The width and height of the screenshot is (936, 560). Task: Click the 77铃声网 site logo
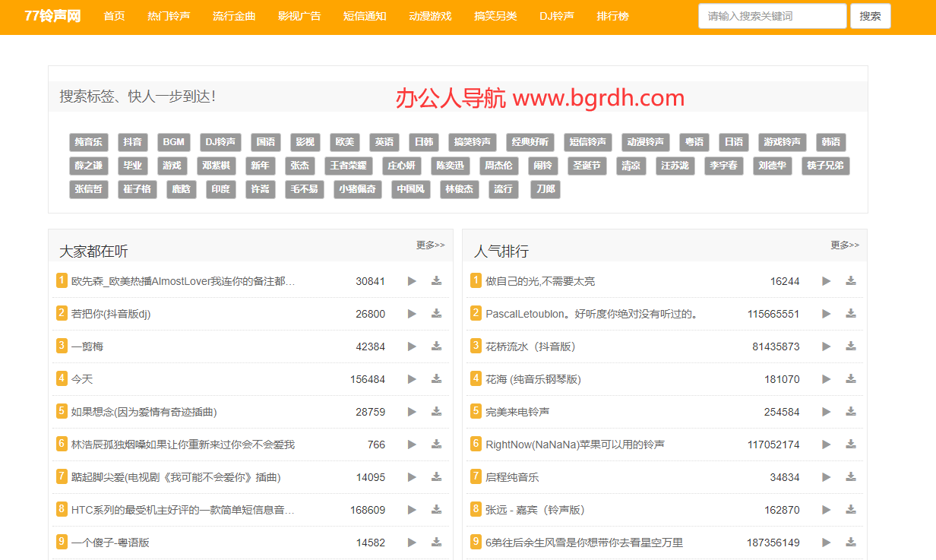tap(52, 16)
